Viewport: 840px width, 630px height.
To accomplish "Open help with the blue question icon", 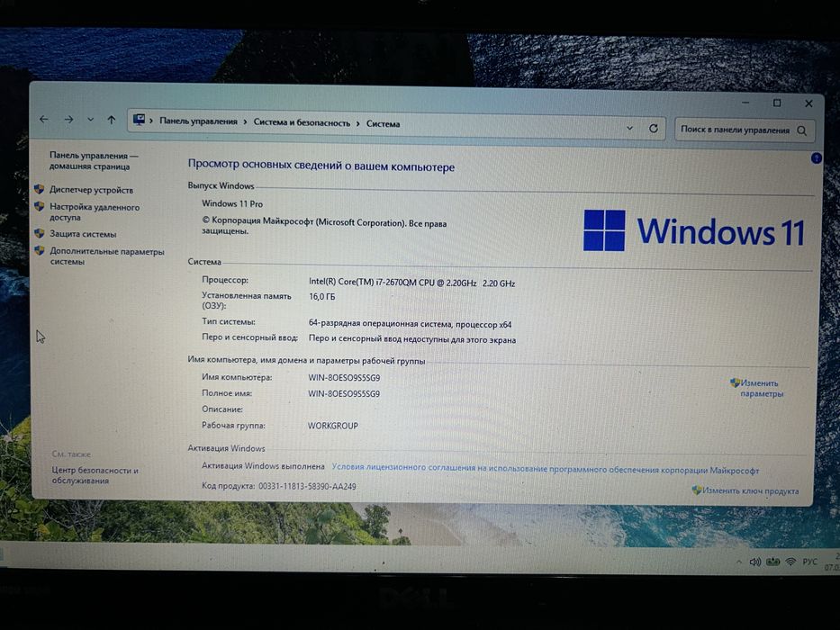I will [x=816, y=158].
